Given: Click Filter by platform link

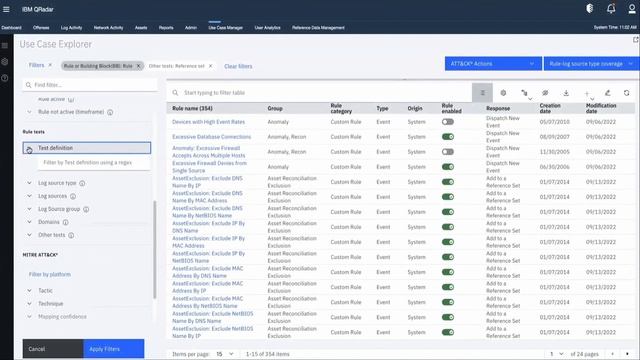Looking at the screenshot, I should click(x=50, y=274).
